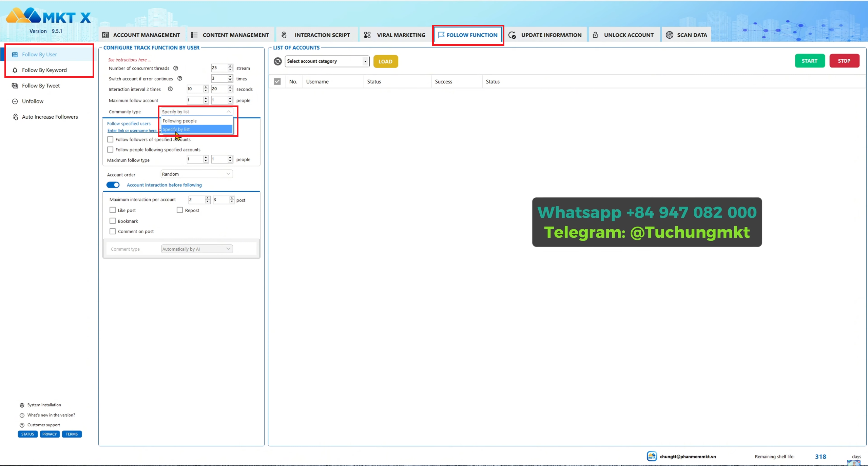Increase Switch account error times stepper

coord(230,76)
